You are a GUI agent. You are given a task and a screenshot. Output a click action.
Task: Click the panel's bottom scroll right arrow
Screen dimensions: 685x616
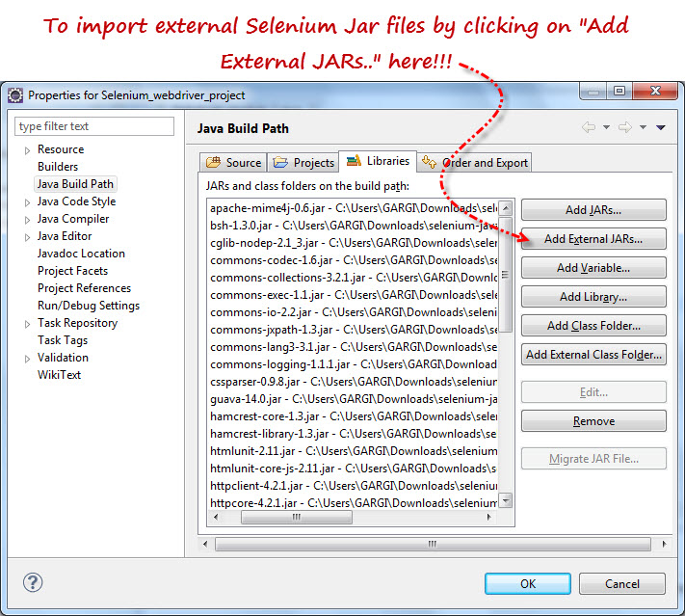point(664,545)
